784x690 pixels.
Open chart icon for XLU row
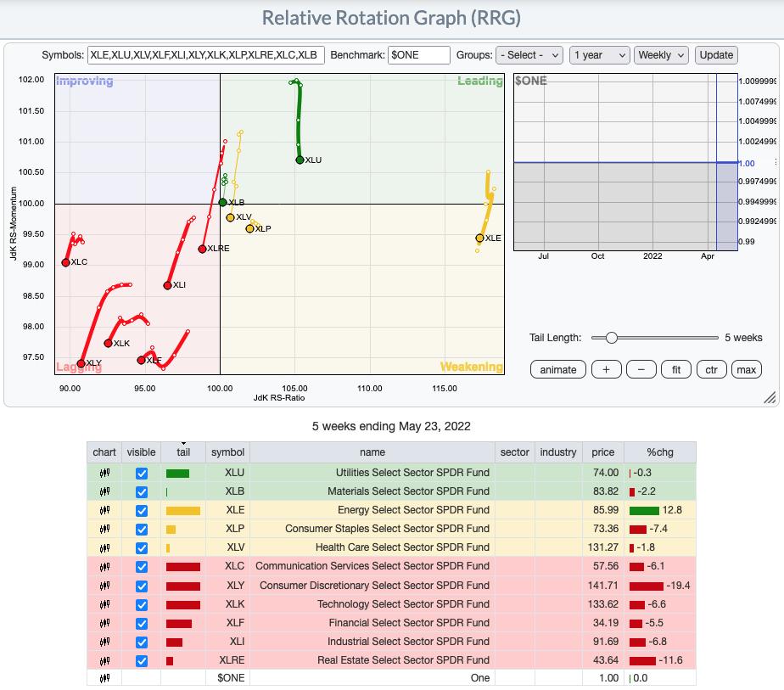click(x=104, y=473)
